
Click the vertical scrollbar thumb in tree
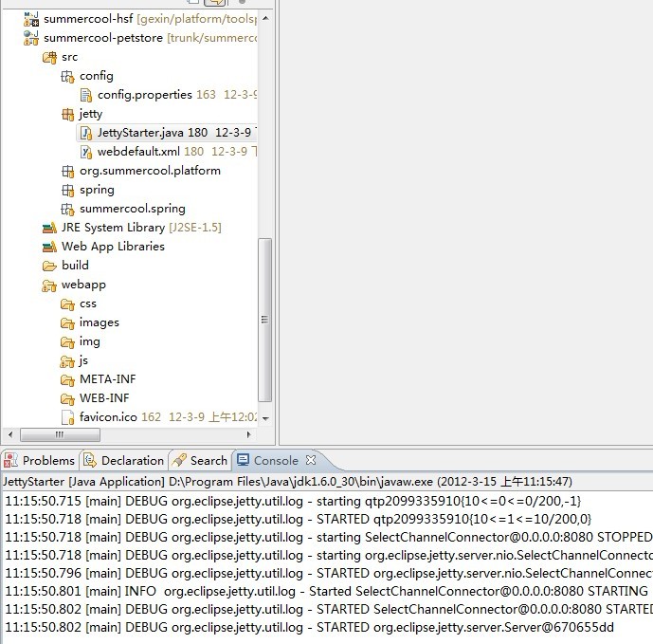click(264, 320)
